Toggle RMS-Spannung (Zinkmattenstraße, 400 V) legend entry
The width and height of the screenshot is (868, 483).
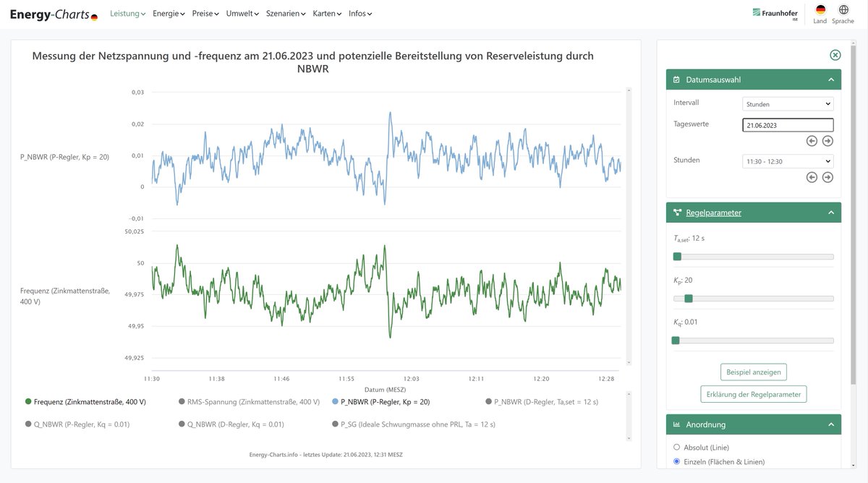click(x=249, y=401)
